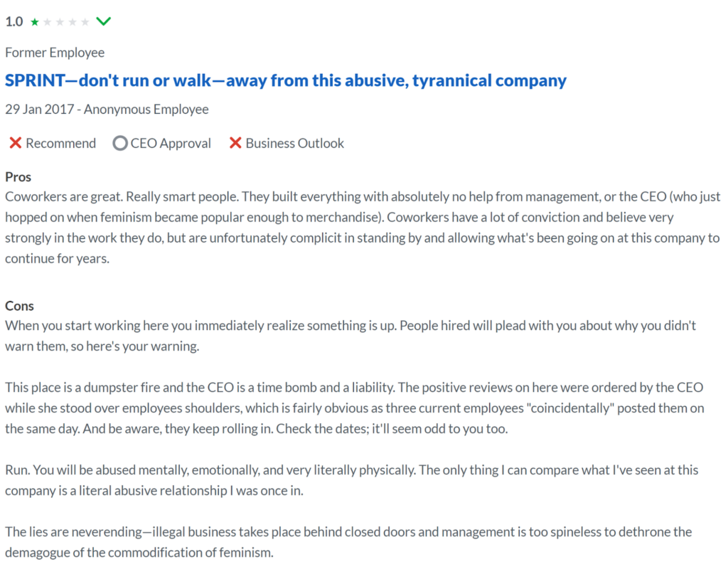Click the red X beside Recommend
Screen dimensions: 728x574
[16, 143]
